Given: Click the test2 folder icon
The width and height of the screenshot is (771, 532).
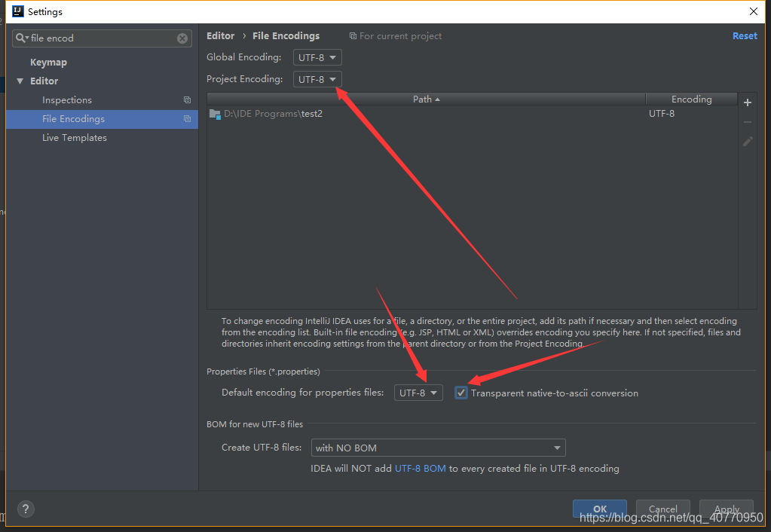Looking at the screenshot, I should [x=215, y=114].
